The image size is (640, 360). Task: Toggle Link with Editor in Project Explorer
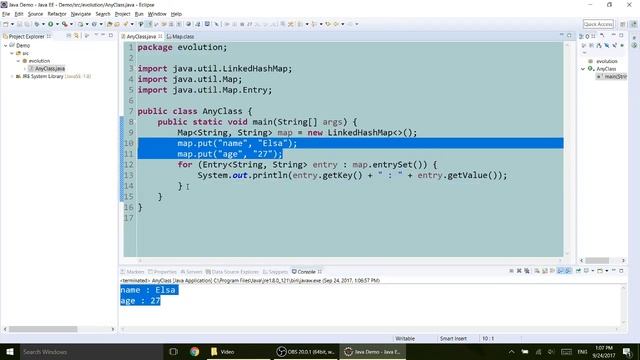point(76,36)
